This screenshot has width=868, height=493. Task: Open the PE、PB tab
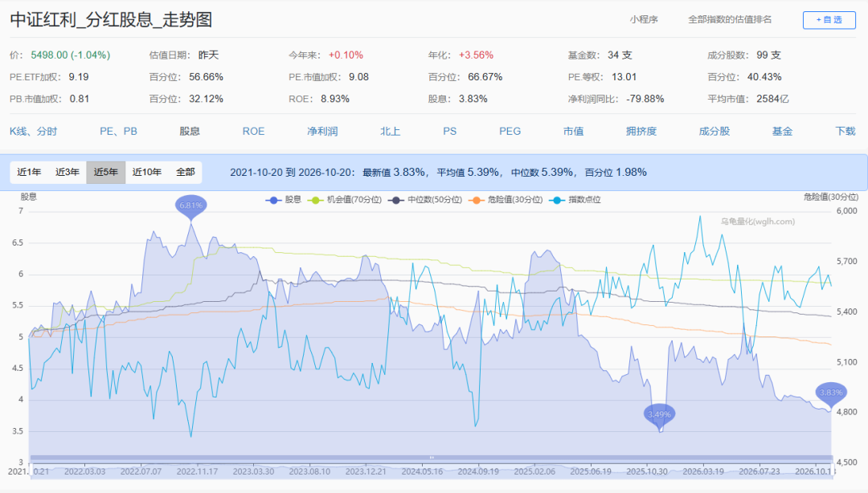(x=118, y=131)
